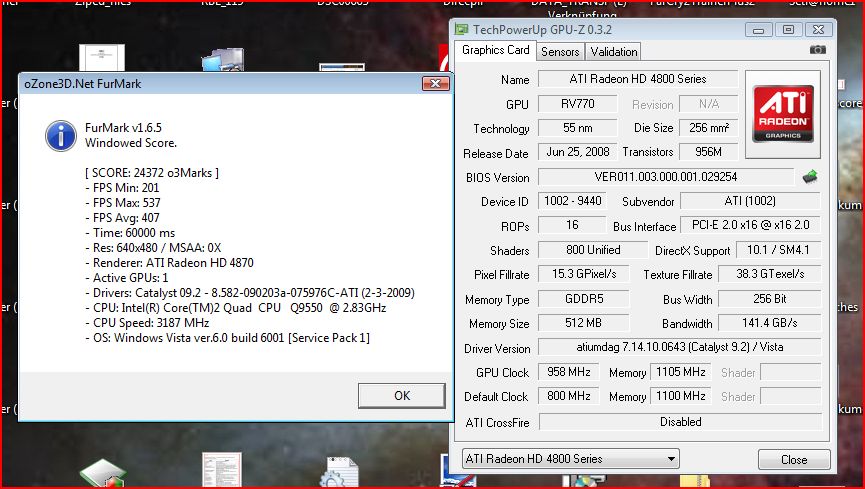Close the FurMark dialog with the X
The width and height of the screenshot is (865, 489).
[435, 83]
